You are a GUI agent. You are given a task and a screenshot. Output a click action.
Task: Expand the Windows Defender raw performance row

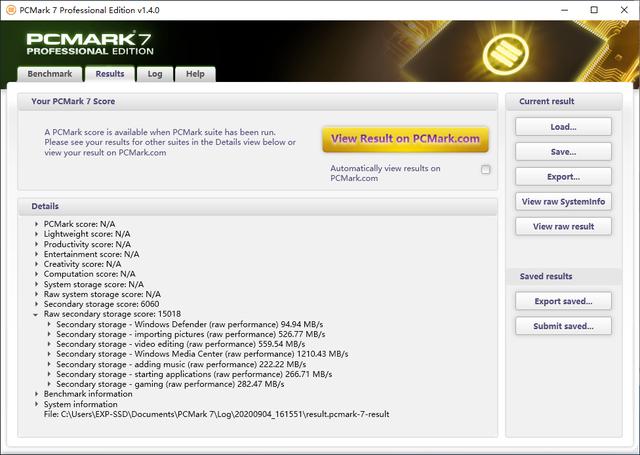[x=49, y=324]
